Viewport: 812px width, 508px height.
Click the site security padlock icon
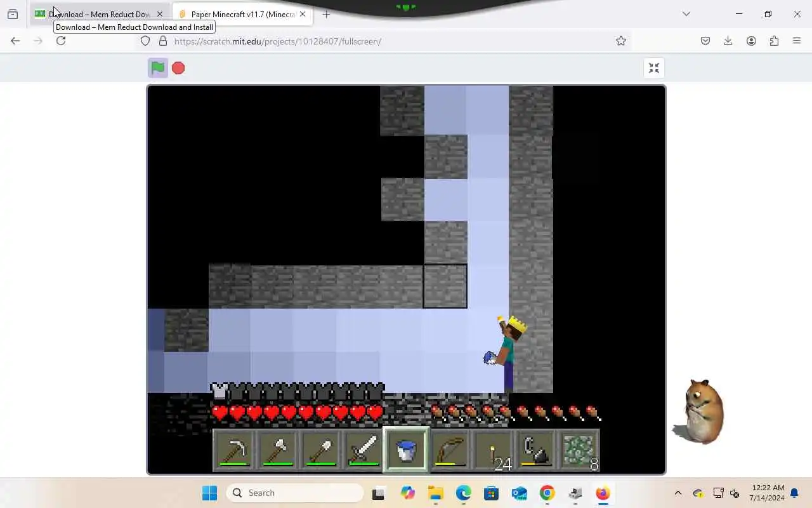(x=163, y=41)
